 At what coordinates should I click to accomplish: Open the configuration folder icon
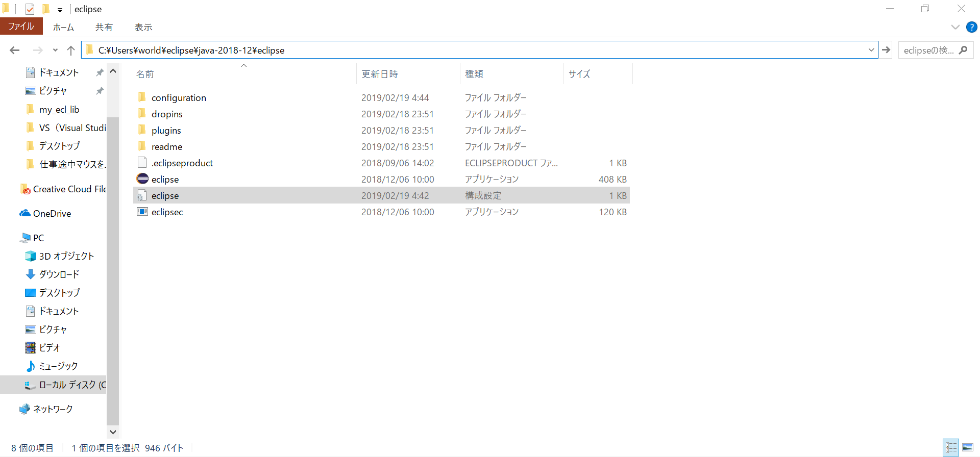click(x=142, y=97)
